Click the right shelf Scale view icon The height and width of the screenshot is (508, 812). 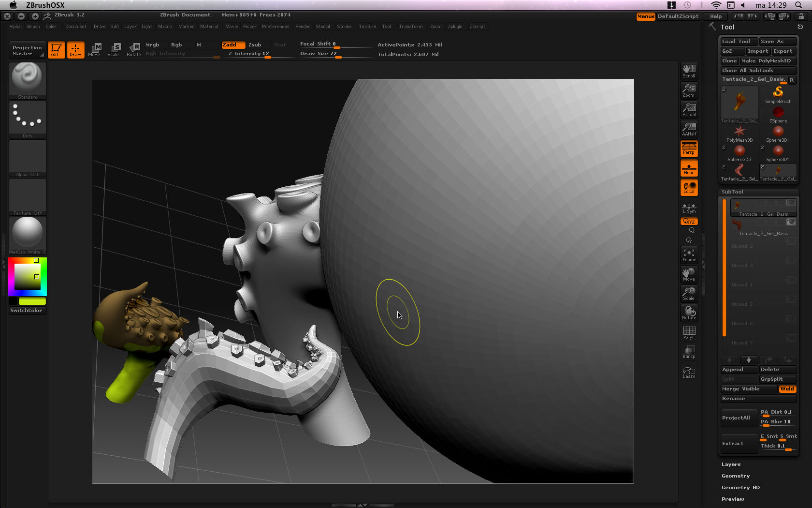click(x=689, y=294)
